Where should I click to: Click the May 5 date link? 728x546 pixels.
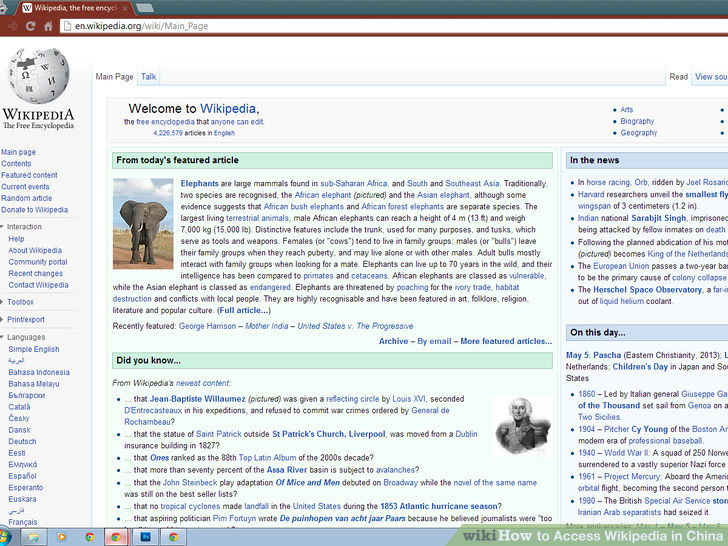[x=577, y=356]
